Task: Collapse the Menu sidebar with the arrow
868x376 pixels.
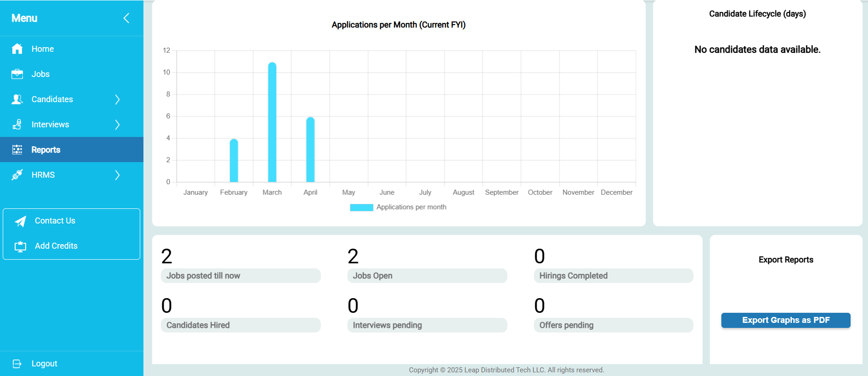Action: [x=126, y=18]
